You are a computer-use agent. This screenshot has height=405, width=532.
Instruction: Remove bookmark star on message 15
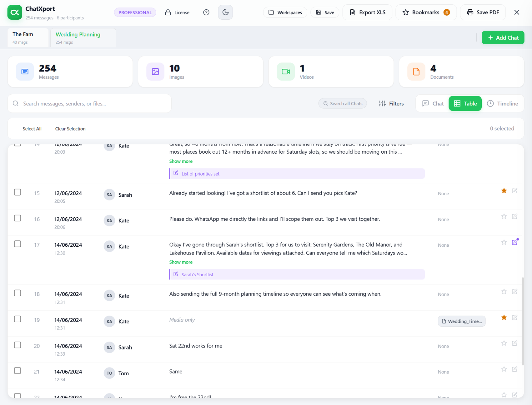pos(504,190)
